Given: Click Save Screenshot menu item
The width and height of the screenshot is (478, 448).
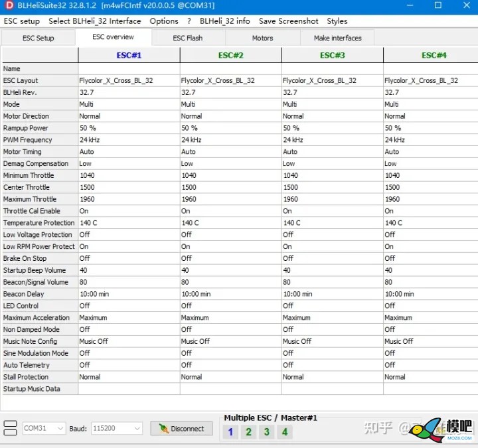Looking at the screenshot, I should click(x=288, y=21).
